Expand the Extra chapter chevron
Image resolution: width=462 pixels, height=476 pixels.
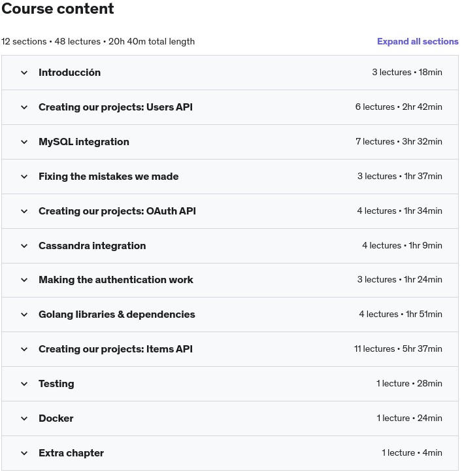coord(24,453)
